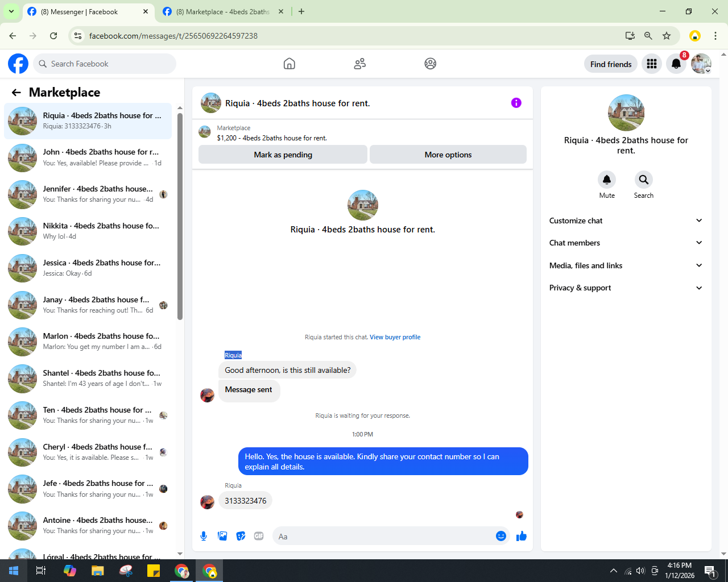
Task: Go to Home feed icon
Action: click(x=289, y=64)
